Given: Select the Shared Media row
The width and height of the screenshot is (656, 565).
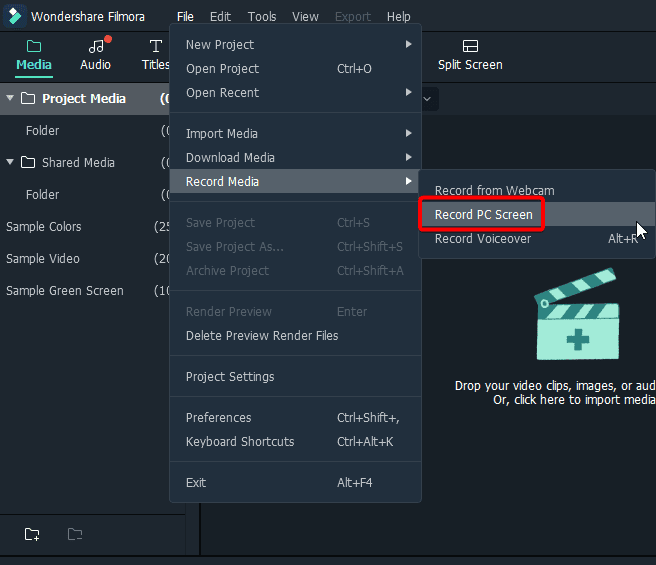Looking at the screenshot, I should [85, 162].
